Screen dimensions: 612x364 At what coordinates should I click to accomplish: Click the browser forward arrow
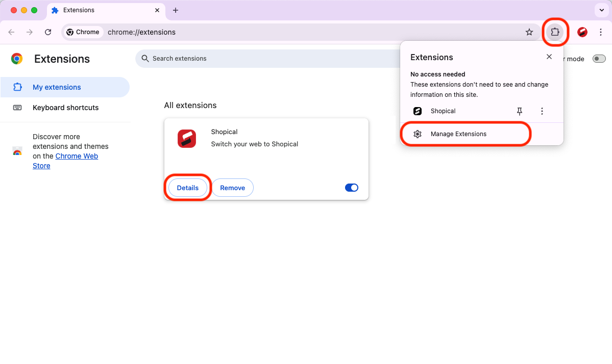[29, 32]
